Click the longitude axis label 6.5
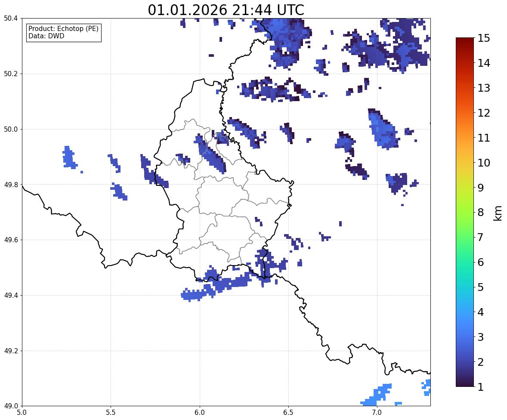This screenshot has width=507, height=420. point(288,413)
